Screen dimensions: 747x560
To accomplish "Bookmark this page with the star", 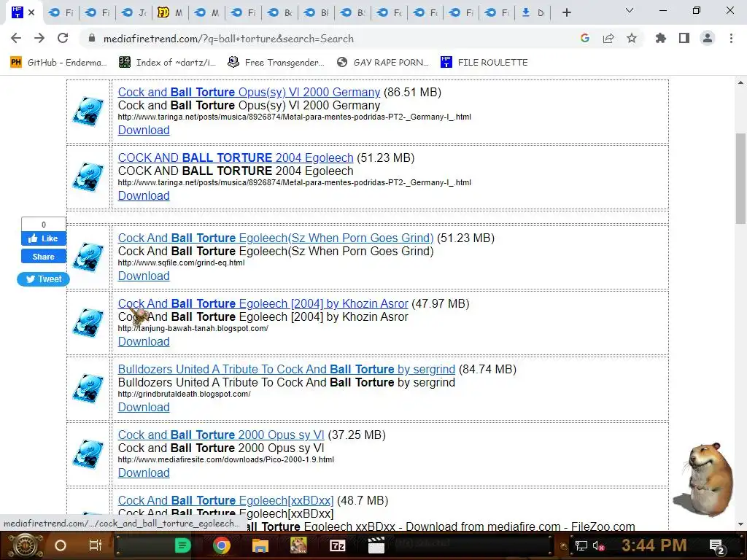I will [632, 38].
